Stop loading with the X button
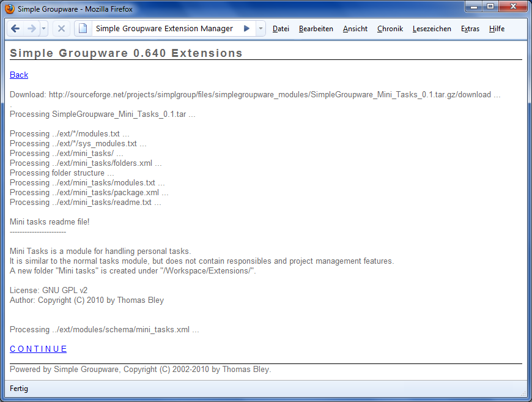The image size is (532, 402). 61,29
